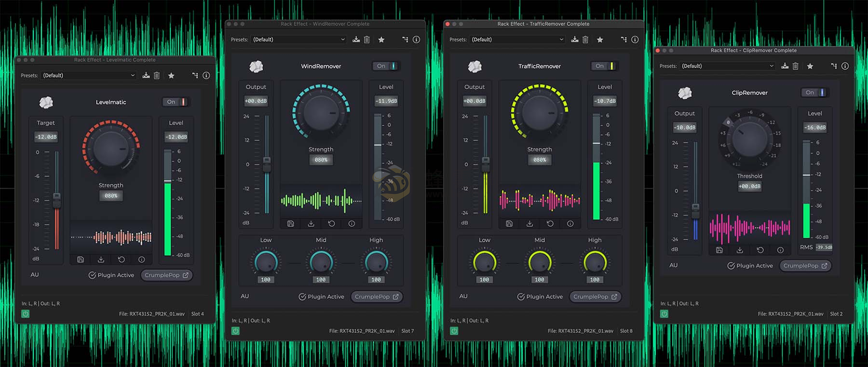Click the ClipRemover Threshold dial
Image resolution: width=868 pixels, height=367 pixels.
[750, 139]
